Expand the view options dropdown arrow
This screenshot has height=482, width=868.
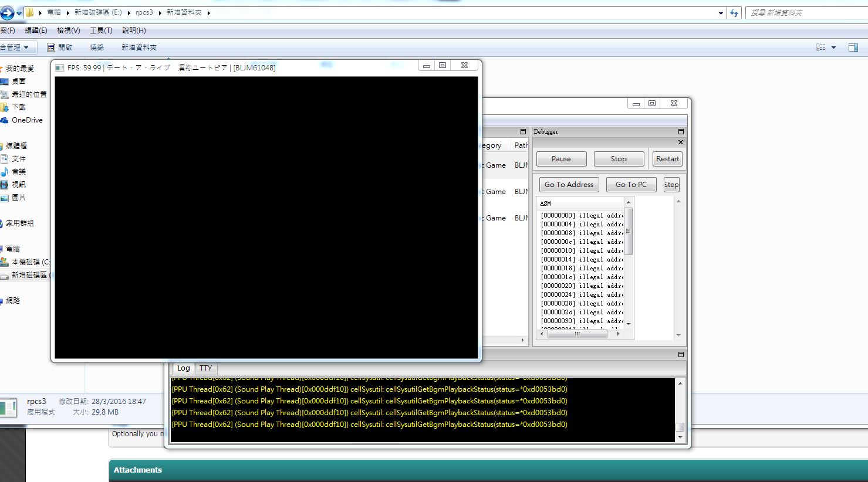click(x=833, y=47)
